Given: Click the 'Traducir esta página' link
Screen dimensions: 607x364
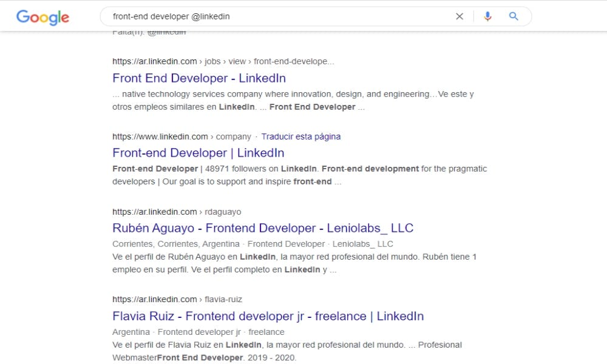Looking at the screenshot, I should pyautogui.click(x=300, y=136).
